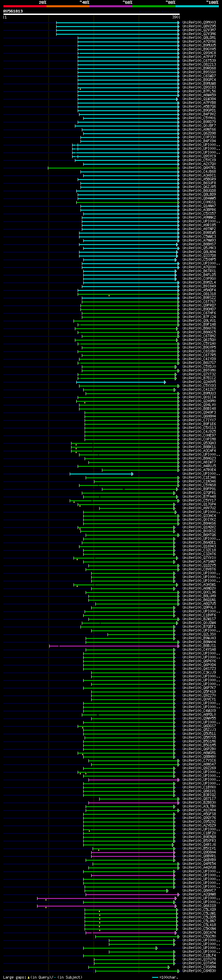The image size is (222, 980).
Task: Click the UniRef100_Q1ANA7 label
Action: pos(199,206)
